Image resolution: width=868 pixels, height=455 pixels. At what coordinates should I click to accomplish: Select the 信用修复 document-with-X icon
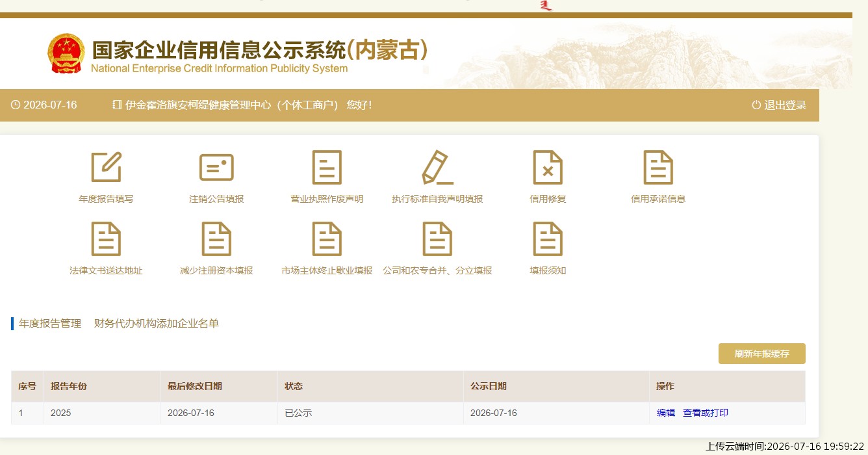(x=548, y=167)
